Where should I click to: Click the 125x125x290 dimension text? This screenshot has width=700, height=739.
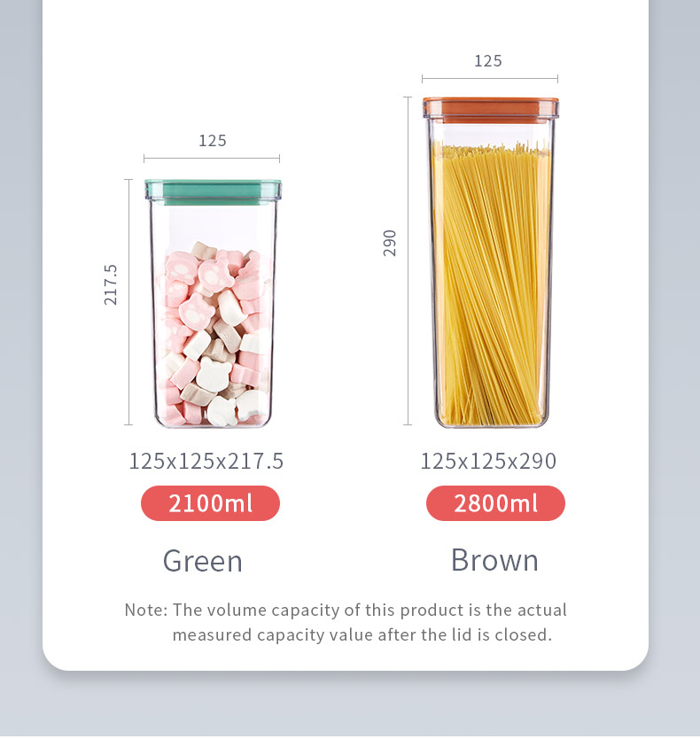pyautogui.click(x=488, y=461)
